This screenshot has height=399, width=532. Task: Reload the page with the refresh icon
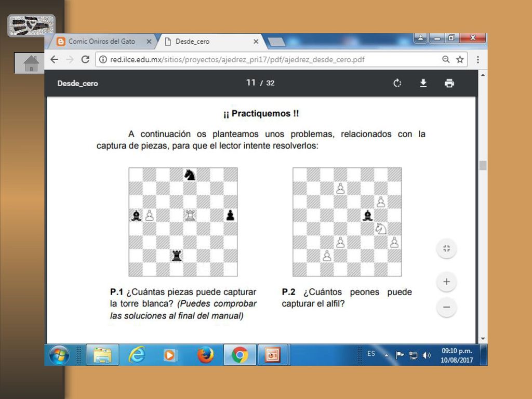pos(86,59)
